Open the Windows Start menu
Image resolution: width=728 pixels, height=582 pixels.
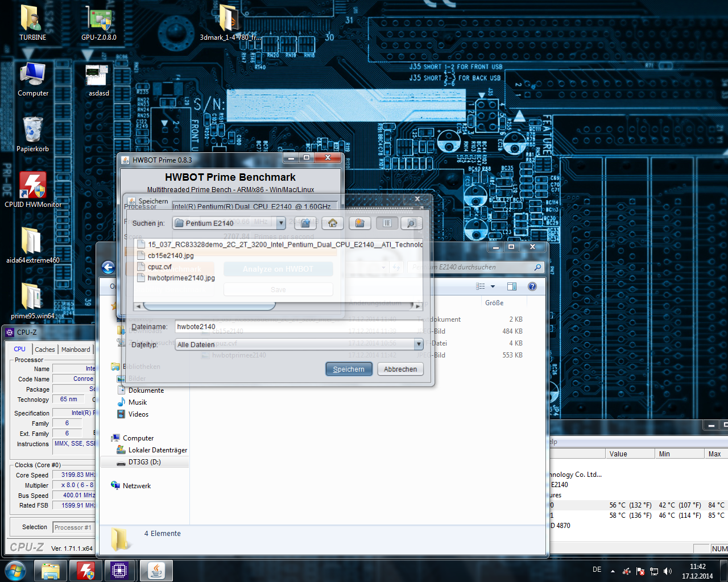[15, 571]
